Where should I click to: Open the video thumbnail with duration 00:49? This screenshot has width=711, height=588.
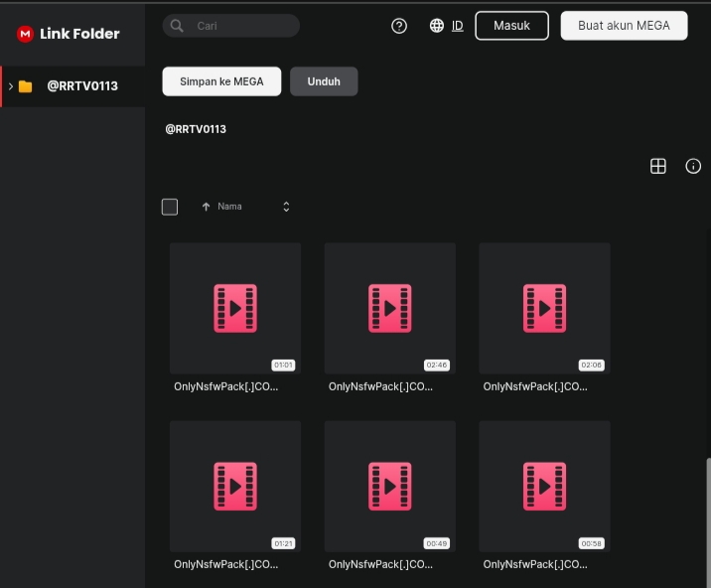[390, 487]
